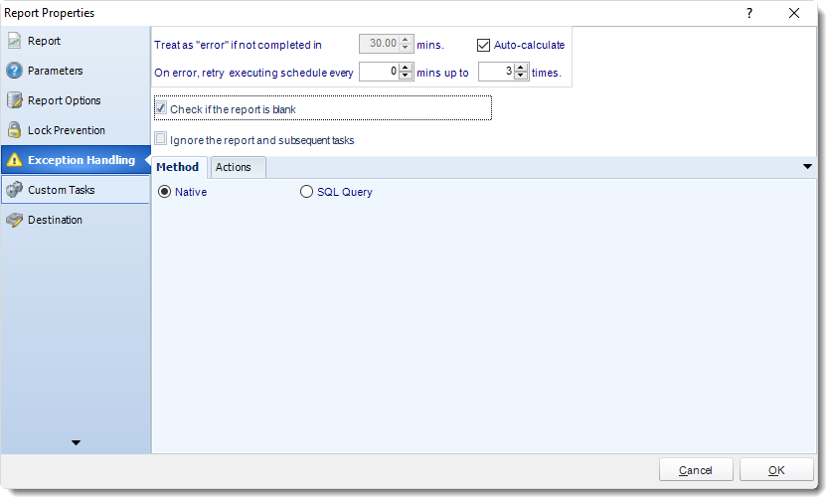Select the SQL Query radio button

306,192
